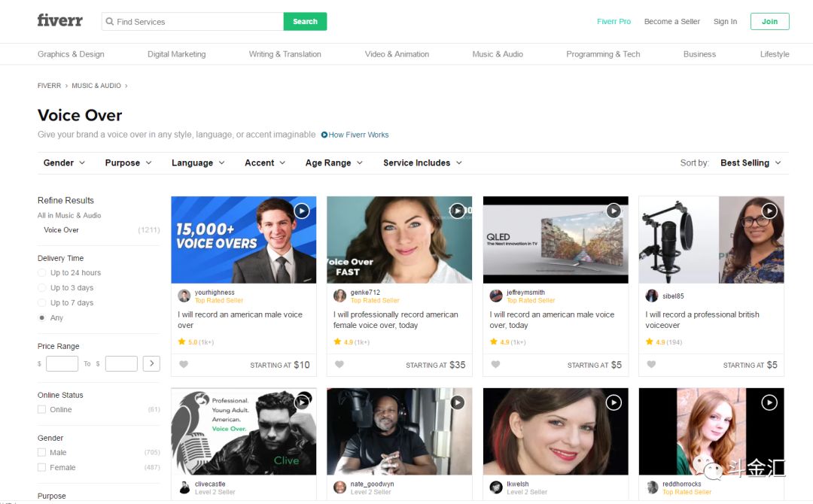
Task: Favorite the jeffreymsmith gig heart
Action: (495, 364)
